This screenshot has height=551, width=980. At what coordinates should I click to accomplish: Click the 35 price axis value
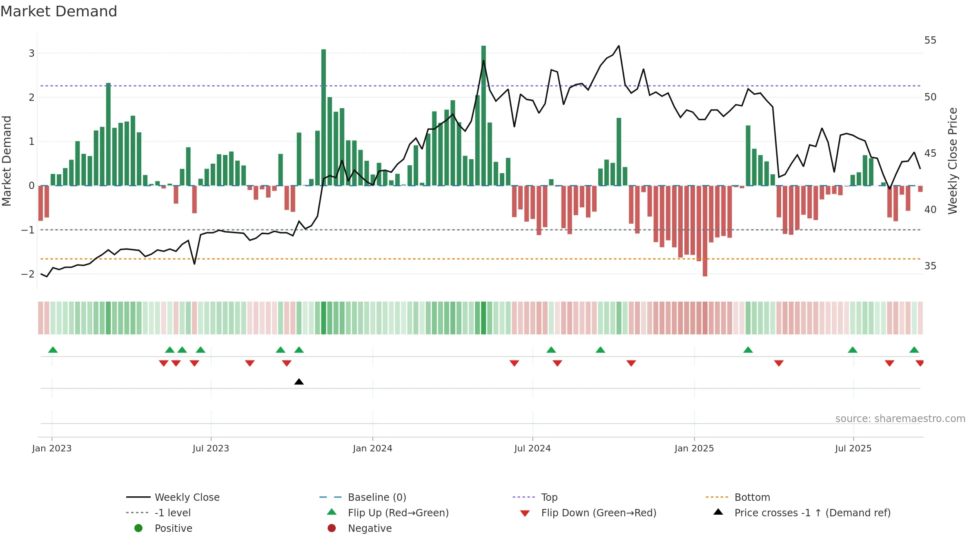pos(930,266)
